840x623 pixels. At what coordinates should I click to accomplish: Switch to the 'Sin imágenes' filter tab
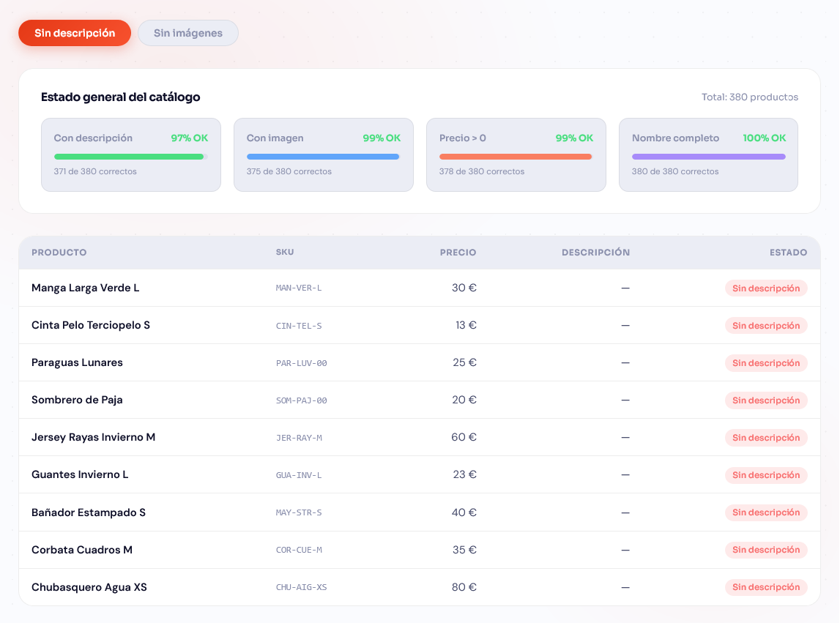click(x=188, y=33)
